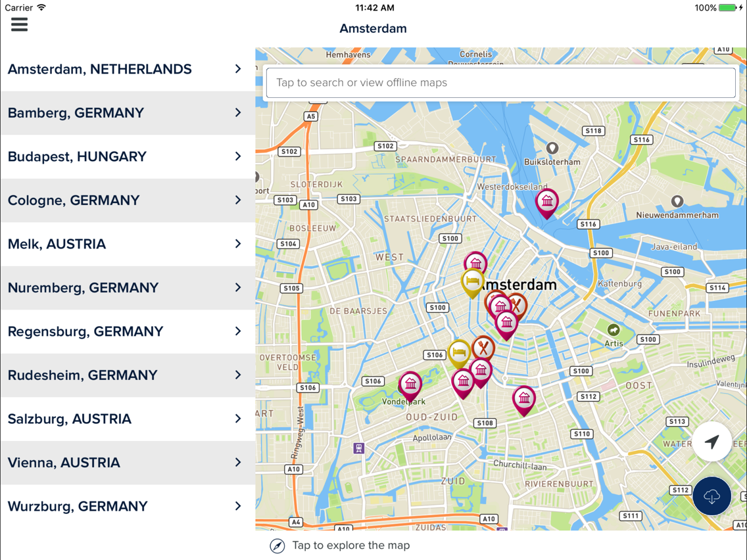Viewport: 747px width, 560px height.
Task: Select the museum pin above the Amsterdam hotel pin
Action: point(475,262)
